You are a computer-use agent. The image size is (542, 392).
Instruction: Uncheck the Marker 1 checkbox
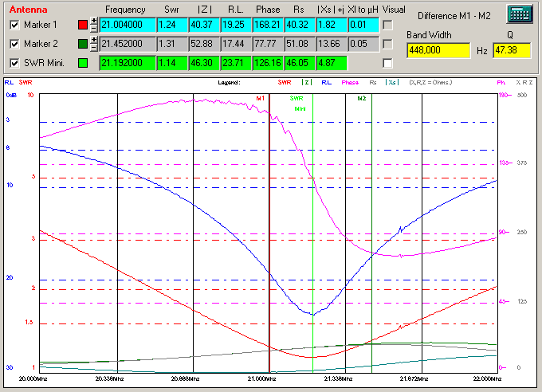[x=14, y=25]
